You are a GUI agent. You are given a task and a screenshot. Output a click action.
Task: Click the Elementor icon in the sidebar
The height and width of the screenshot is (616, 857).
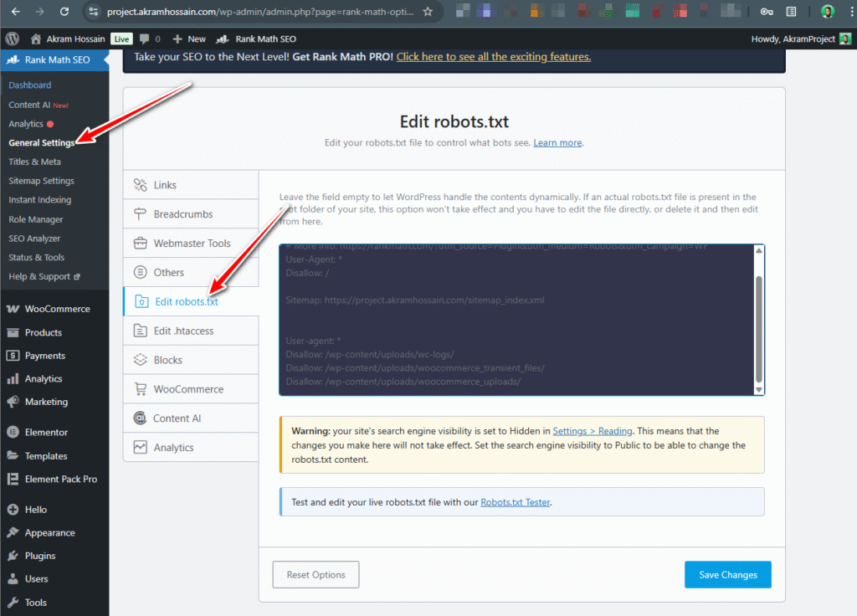pos(13,432)
